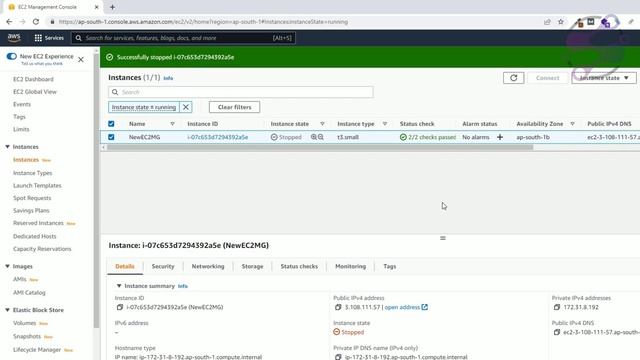Screen dimensions: 640x360
Task: Open the Monitoring tab
Action: tap(351, 266)
